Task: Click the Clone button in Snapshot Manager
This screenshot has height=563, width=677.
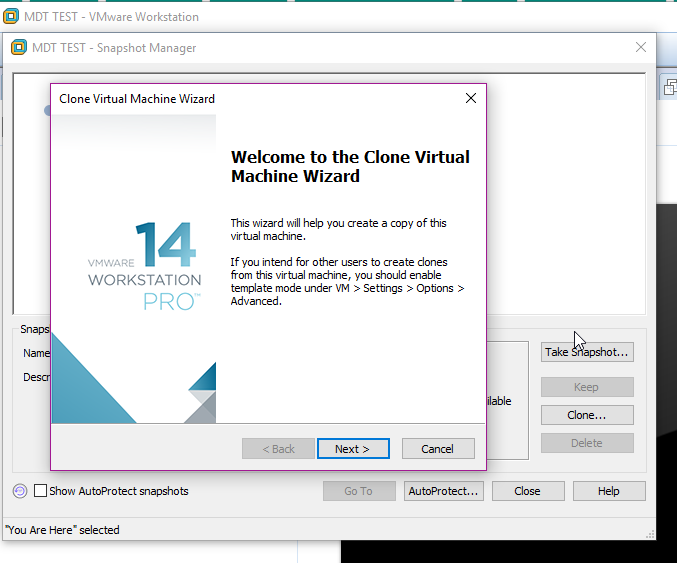Action: [587, 415]
